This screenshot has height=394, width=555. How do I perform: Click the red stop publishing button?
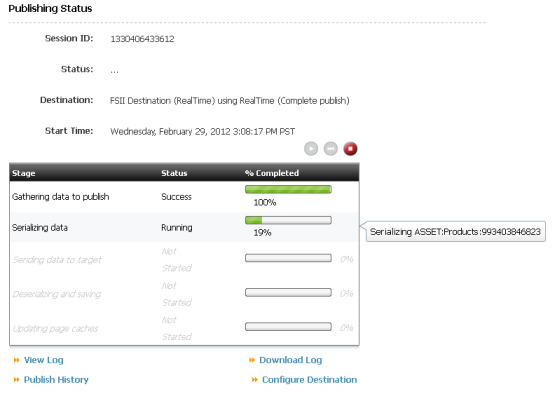(x=350, y=149)
